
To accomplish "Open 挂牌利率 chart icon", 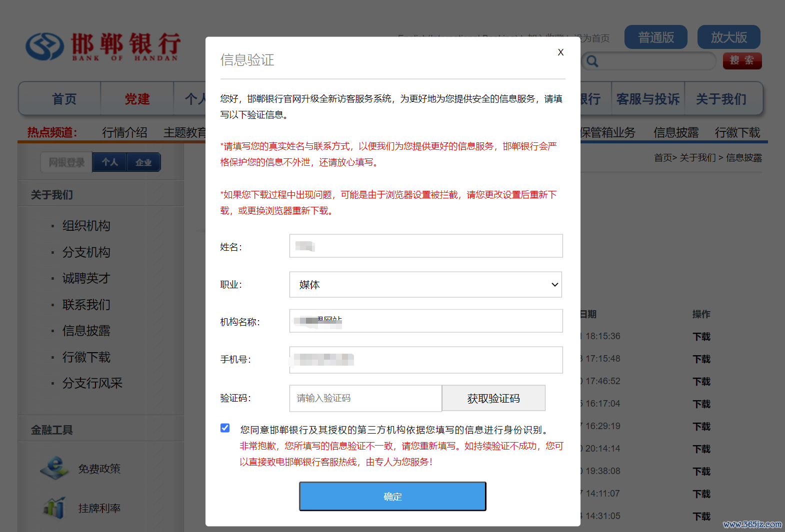I will point(54,508).
